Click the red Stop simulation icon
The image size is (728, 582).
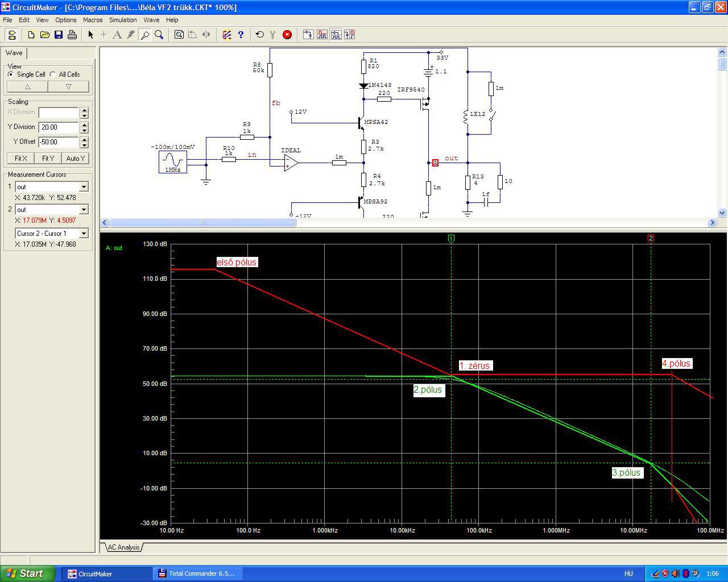pos(287,35)
